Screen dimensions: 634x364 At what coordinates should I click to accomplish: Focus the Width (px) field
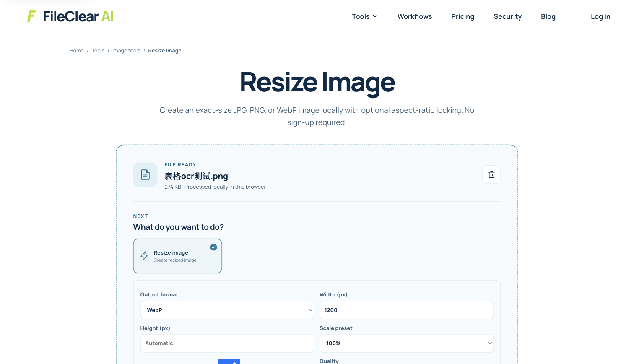tap(406, 310)
